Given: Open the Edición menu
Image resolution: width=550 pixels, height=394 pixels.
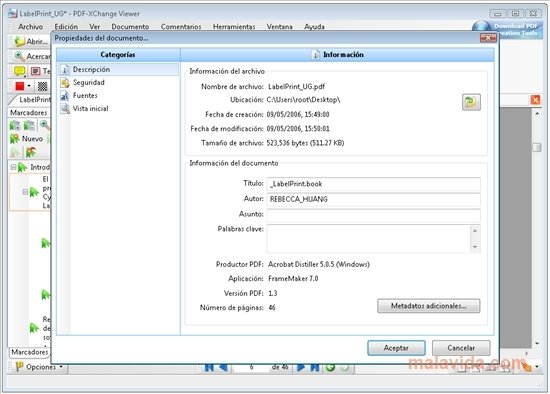Looking at the screenshot, I should click(66, 27).
